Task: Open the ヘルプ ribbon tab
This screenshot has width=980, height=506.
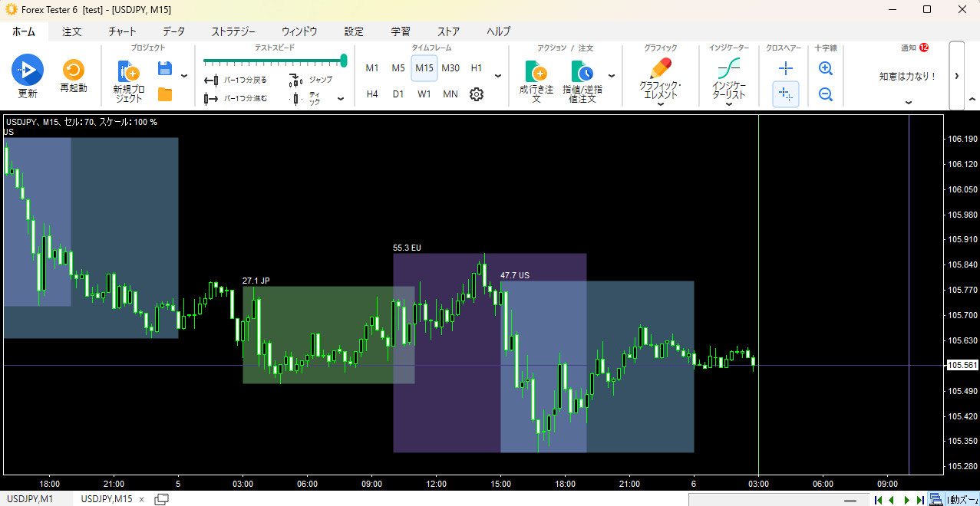Action: [x=498, y=31]
